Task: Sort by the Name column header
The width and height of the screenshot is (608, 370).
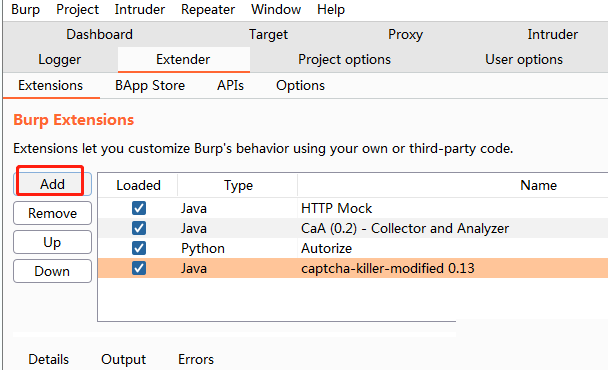Action: tap(538, 185)
